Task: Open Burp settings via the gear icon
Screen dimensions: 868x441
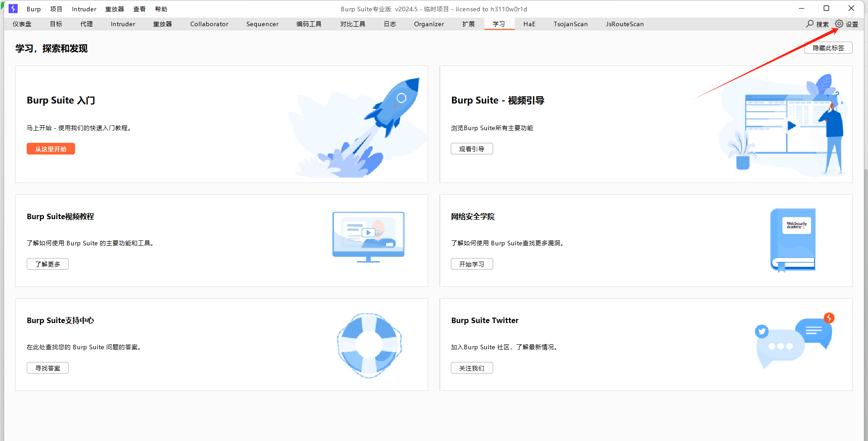Action: 840,24
